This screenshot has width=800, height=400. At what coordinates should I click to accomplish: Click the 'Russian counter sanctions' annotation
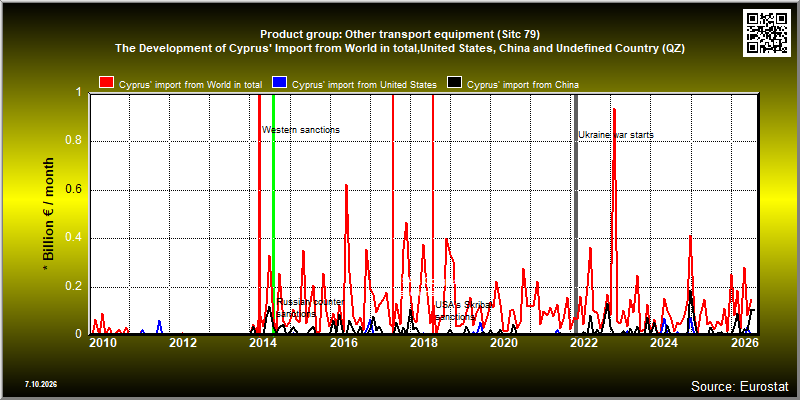[x=310, y=308]
